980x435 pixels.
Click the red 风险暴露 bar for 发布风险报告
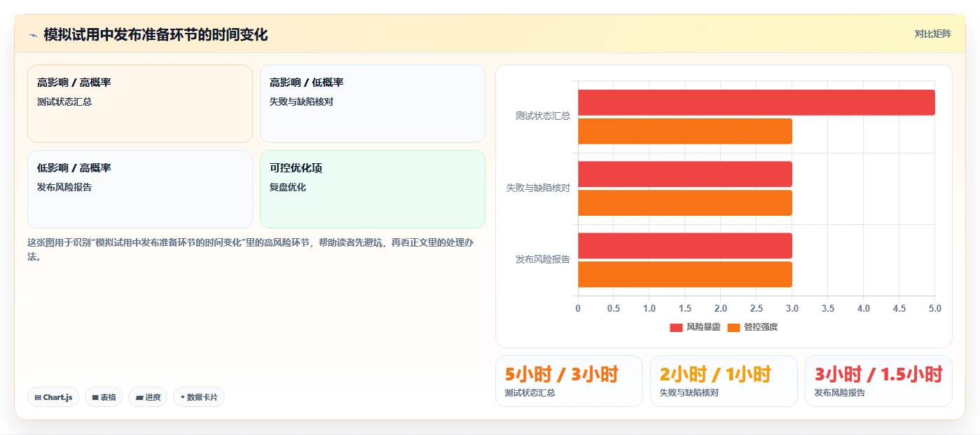coord(685,245)
